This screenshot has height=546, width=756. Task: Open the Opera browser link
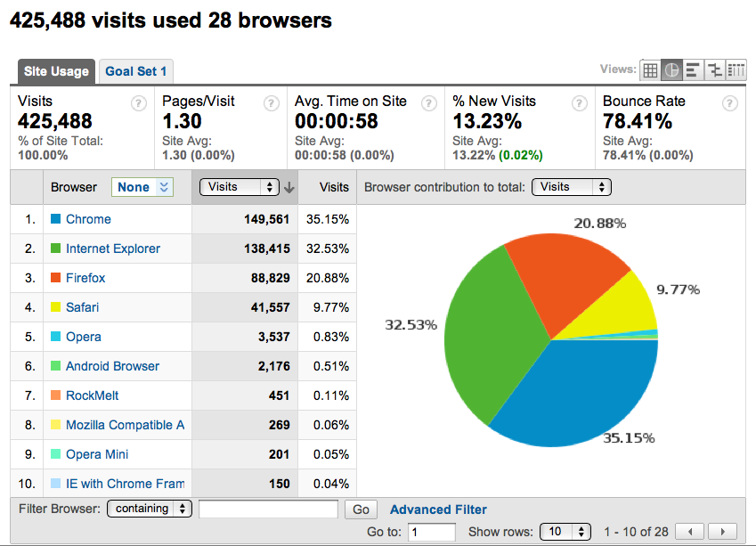coord(84,337)
